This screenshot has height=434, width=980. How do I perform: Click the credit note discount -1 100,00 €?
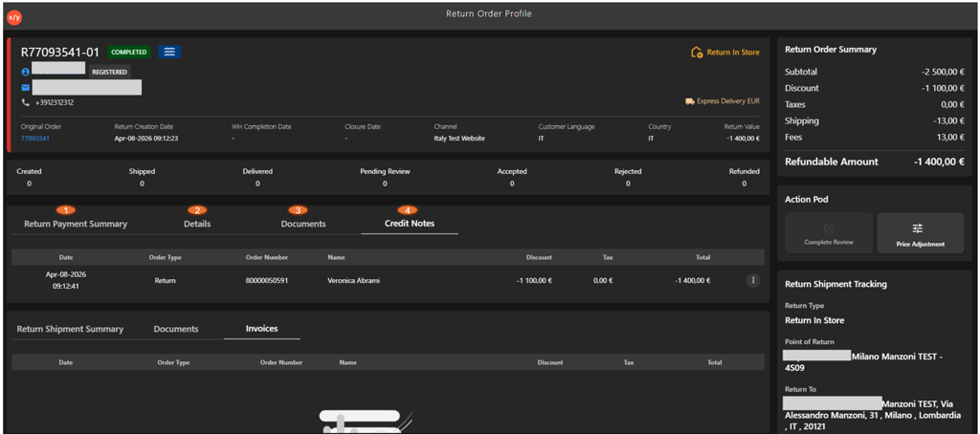[x=534, y=281]
